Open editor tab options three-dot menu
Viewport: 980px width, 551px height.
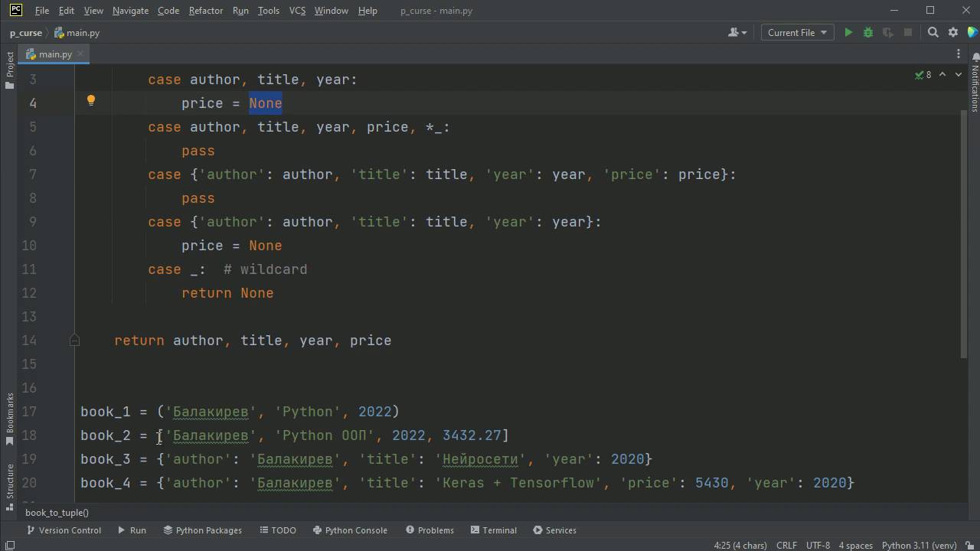point(958,54)
